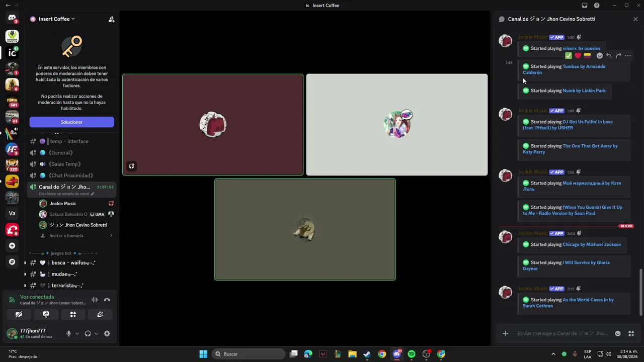Expand the Invitar a llamada chevron
The width and height of the screenshot is (644, 362).
(111, 236)
